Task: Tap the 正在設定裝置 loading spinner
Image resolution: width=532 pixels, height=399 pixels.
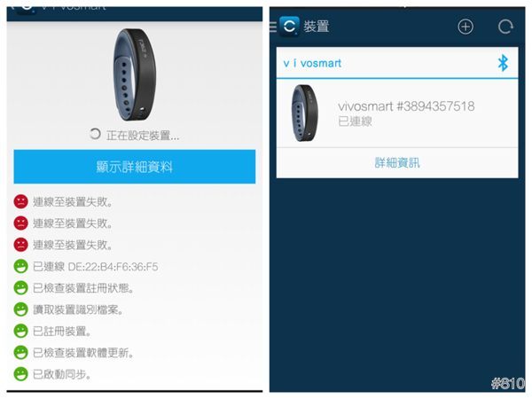Action: point(95,134)
